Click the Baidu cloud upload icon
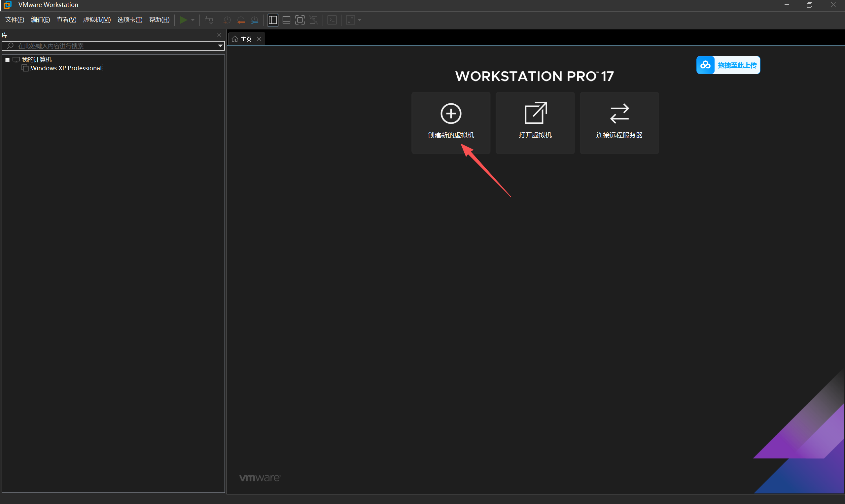The width and height of the screenshot is (845, 504). pyautogui.click(x=705, y=65)
